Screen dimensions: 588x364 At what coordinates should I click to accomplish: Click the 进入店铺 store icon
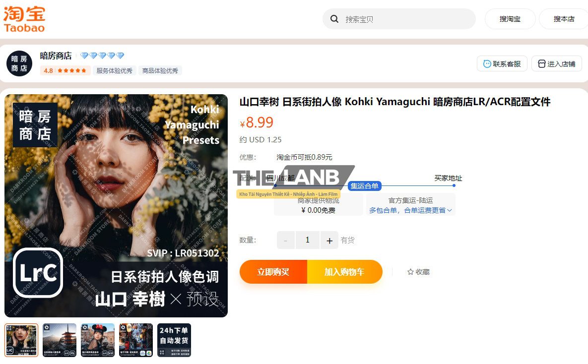point(541,64)
